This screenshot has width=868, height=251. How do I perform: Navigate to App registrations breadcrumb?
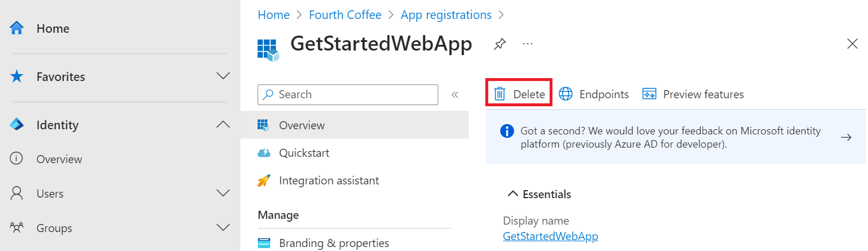click(446, 15)
